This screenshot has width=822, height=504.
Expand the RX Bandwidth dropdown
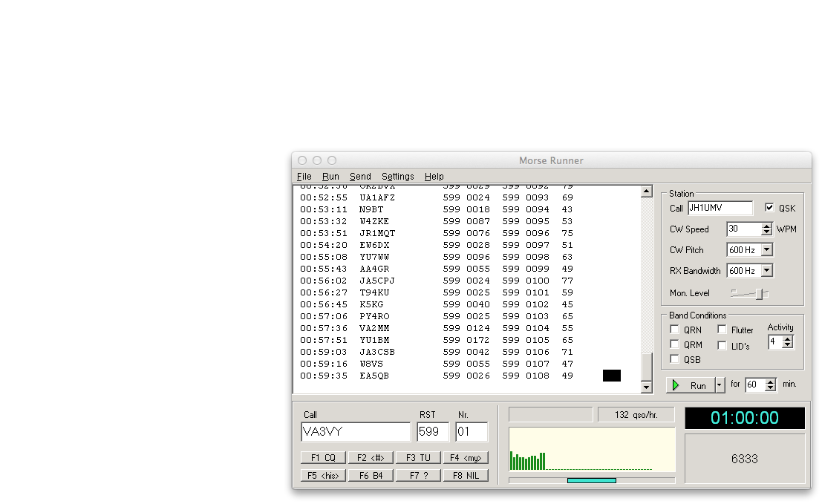pyautogui.click(x=766, y=271)
